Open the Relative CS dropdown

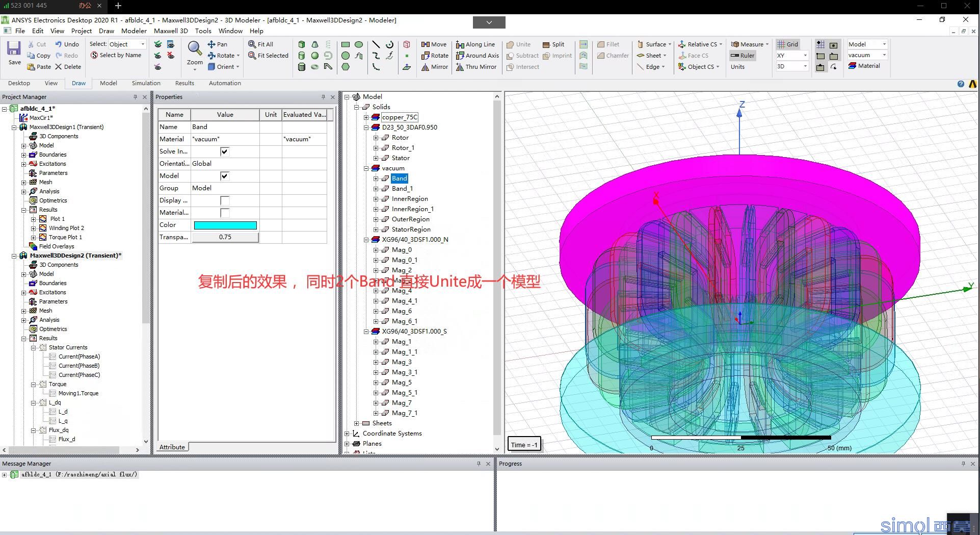700,44
